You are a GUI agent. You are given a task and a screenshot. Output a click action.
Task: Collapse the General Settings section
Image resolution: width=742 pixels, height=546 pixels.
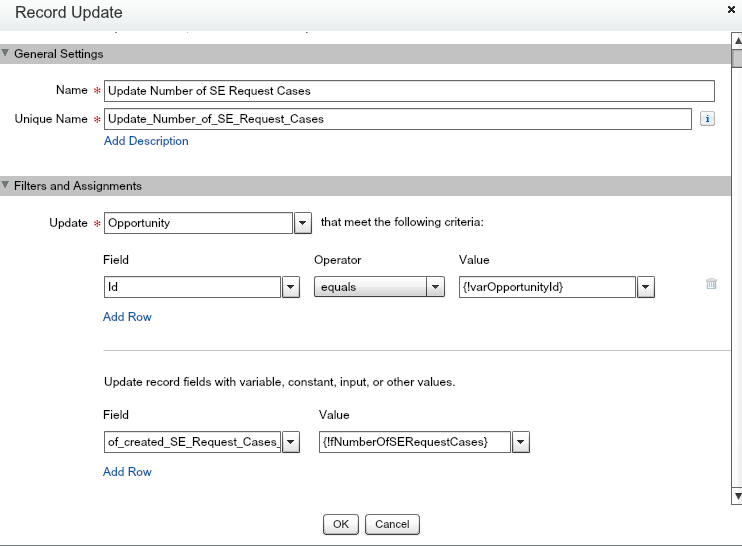pos(6,54)
